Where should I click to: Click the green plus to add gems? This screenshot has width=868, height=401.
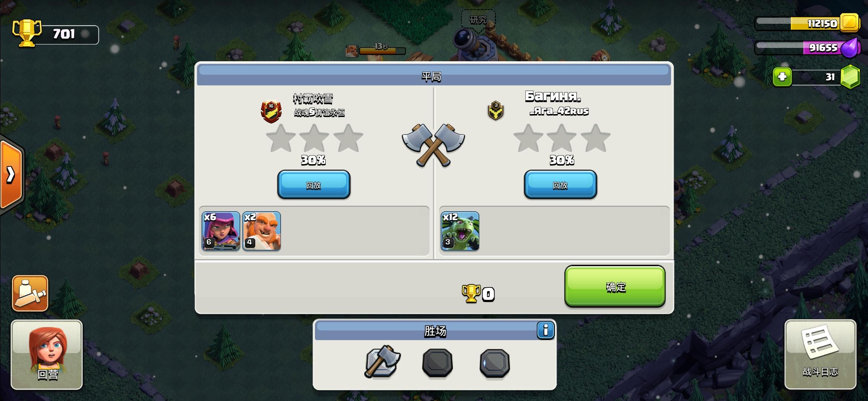[782, 77]
